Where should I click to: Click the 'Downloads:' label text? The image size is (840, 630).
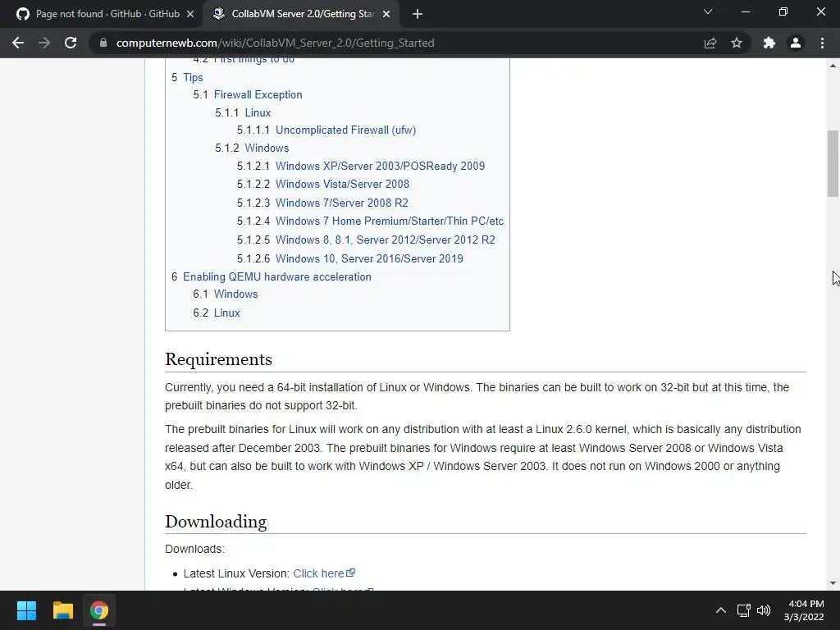[195, 549]
